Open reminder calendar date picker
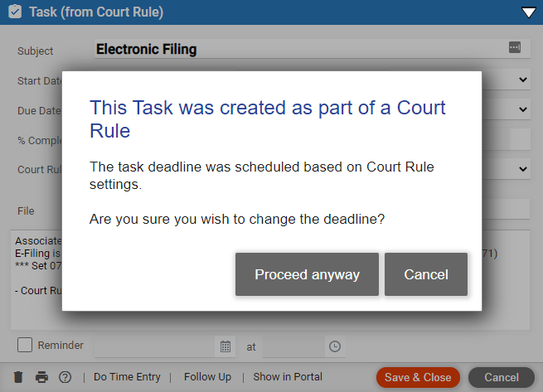The width and height of the screenshot is (543, 392). point(225,346)
